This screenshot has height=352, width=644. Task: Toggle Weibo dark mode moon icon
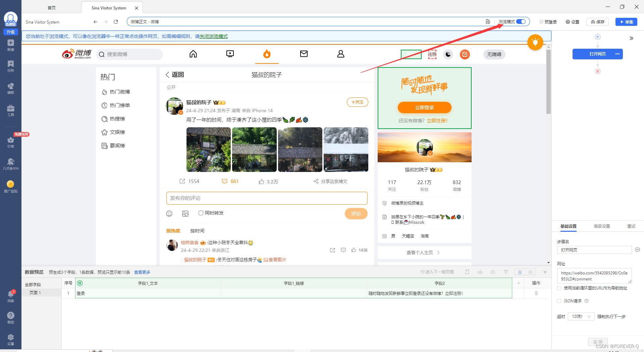click(x=448, y=54)
